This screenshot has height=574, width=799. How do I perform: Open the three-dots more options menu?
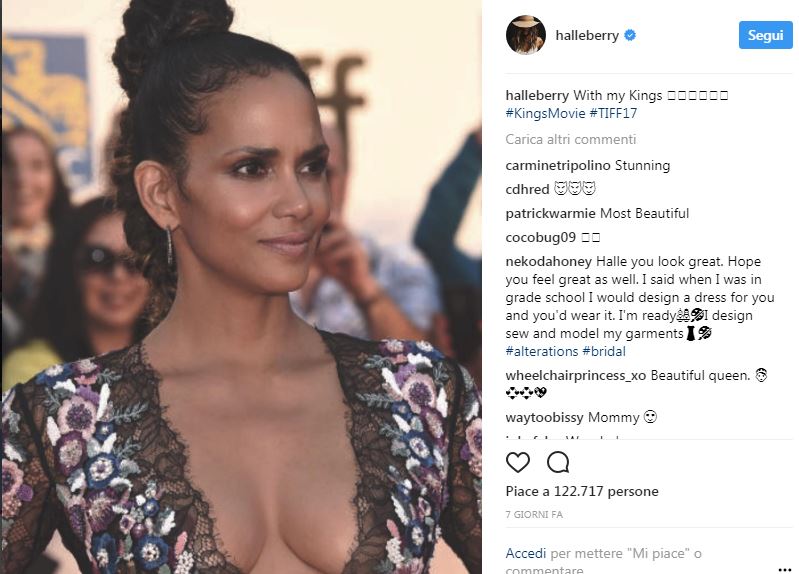point(785,569)
